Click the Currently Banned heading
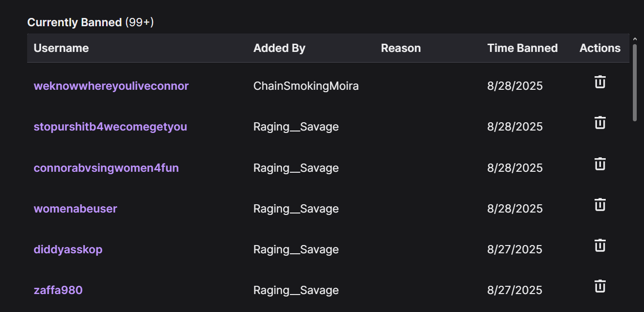Image resolution: width=644 pixels, height=312 pixels. click(74, 22)
